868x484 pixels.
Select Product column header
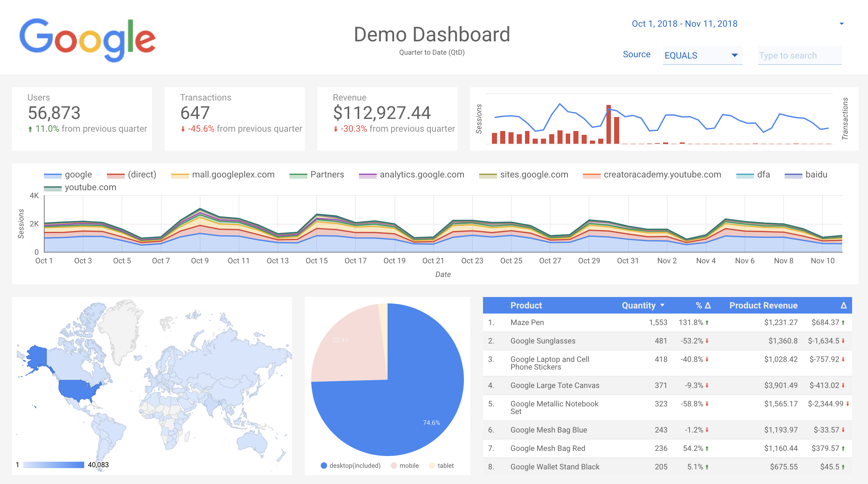tap(526, 305)
